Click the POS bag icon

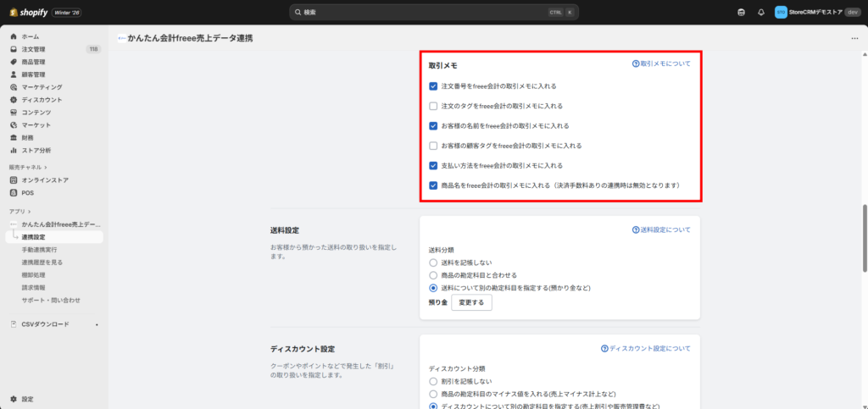[x=14, y=193]
